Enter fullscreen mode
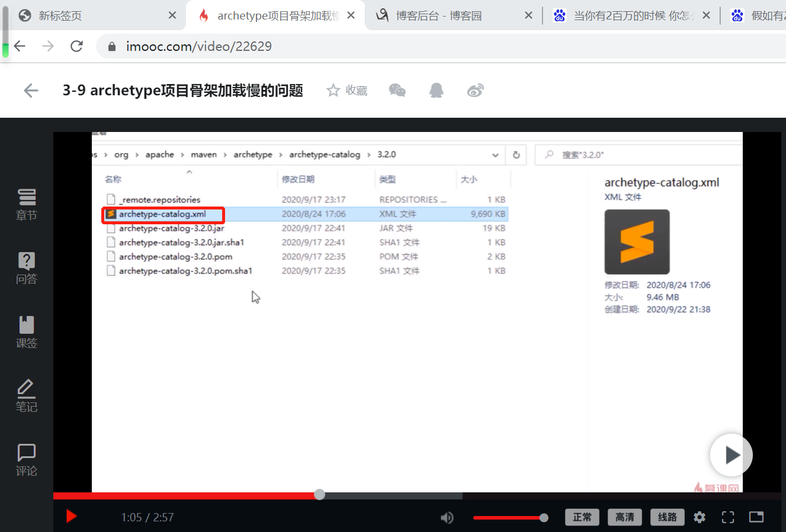786x532 pixels. 728,517
